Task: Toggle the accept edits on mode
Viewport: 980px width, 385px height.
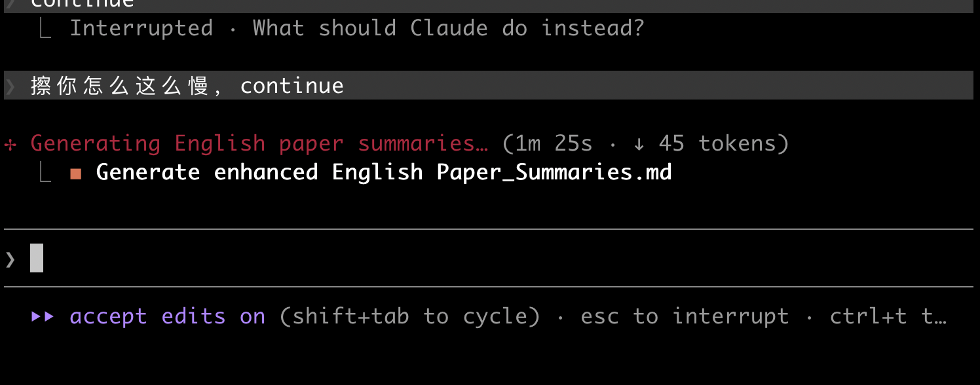Action: tap(168, 317)
